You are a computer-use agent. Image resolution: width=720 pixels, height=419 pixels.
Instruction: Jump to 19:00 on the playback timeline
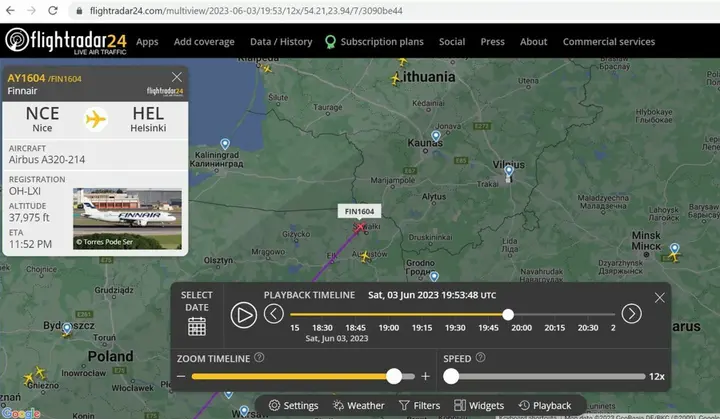click(388, 328)
